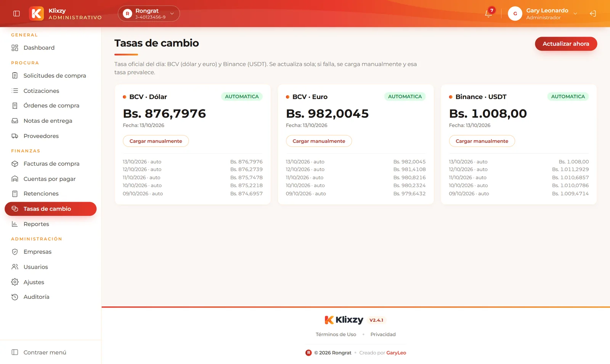Click the Dashboard grid icon
This screenshot has width=610, height=364.
[x=15, y=48]
